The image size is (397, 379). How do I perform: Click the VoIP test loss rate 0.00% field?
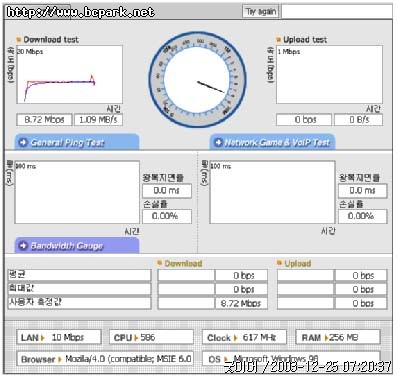363,216
